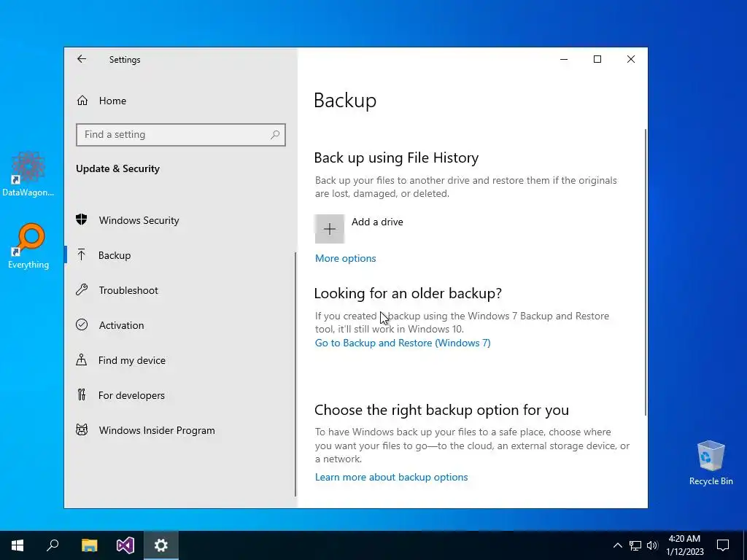Select the DataWagon desktop shortcut
This screenshot has width=747, height=560.
(28, 174)
